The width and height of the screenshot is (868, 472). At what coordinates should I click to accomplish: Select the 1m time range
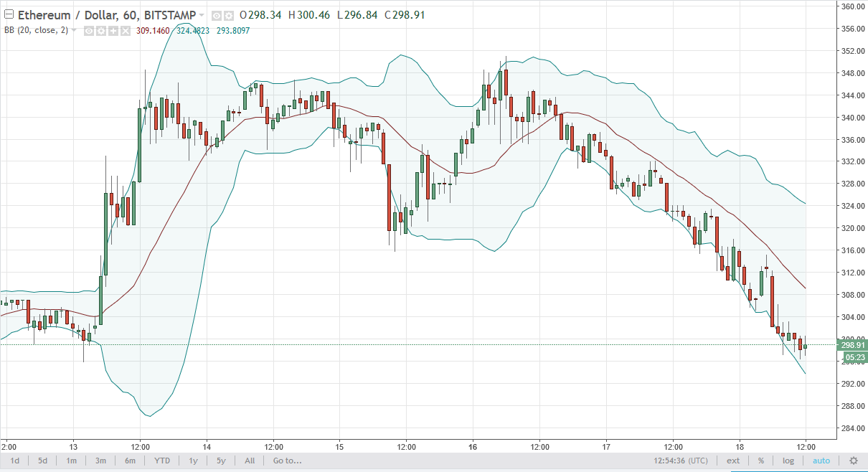pyautogui.click(x=72, y=461)
